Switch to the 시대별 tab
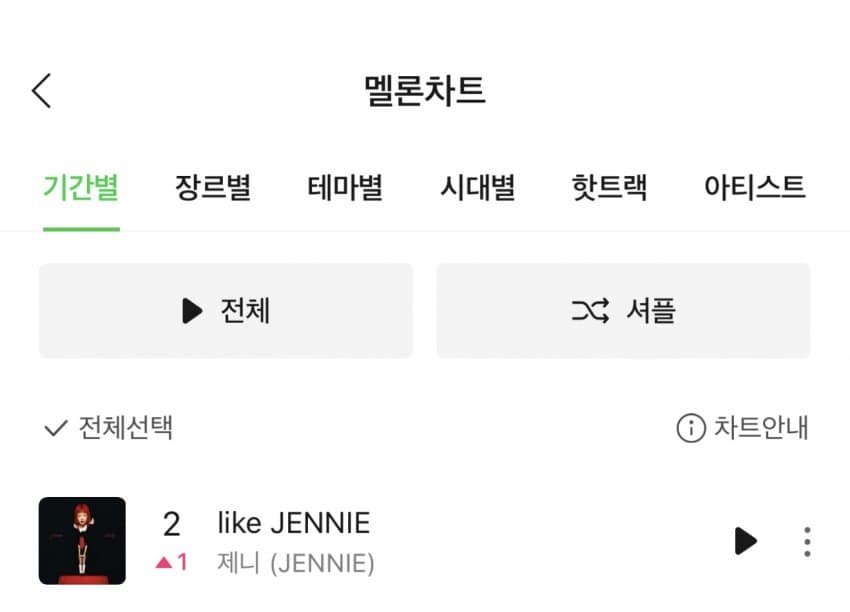The width and height of the screenshot is (850, 612). click(x=478, y=188)
